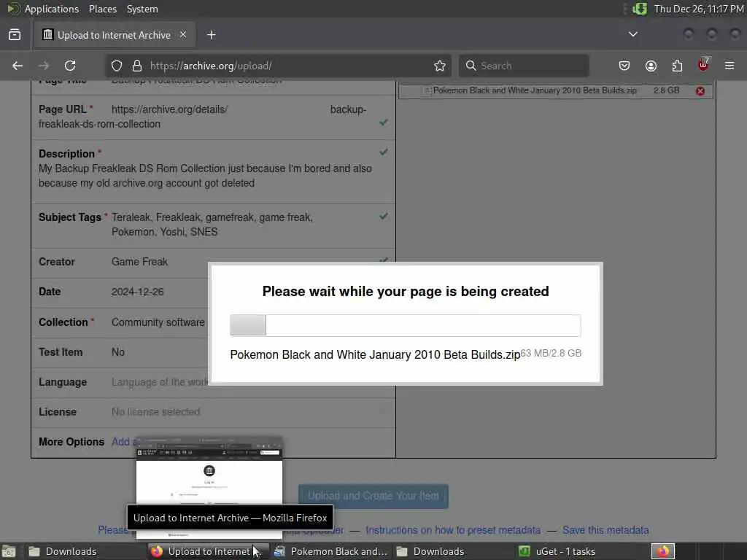
Task: Click the Pokemon zip file row in list
Action: [x=555, y=90]
